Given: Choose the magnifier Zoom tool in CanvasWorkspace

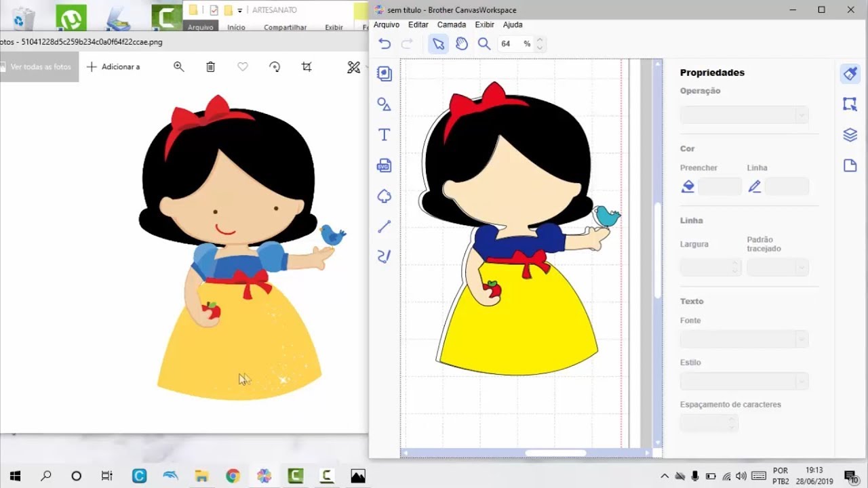Looking at the screenshot, I should click(x=484, y=44).
